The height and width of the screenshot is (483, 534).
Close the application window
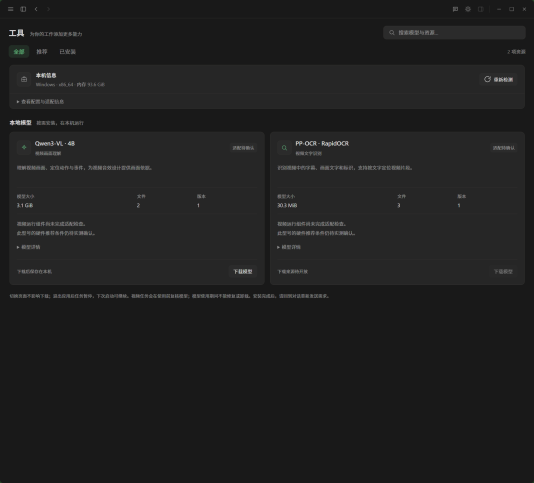tap(524, 9)
